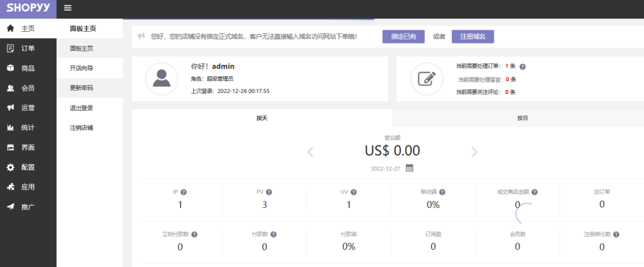This screenshot has height=267, width=644.
Task: Click the 总订单 value
Action: (x=602, y=204)
